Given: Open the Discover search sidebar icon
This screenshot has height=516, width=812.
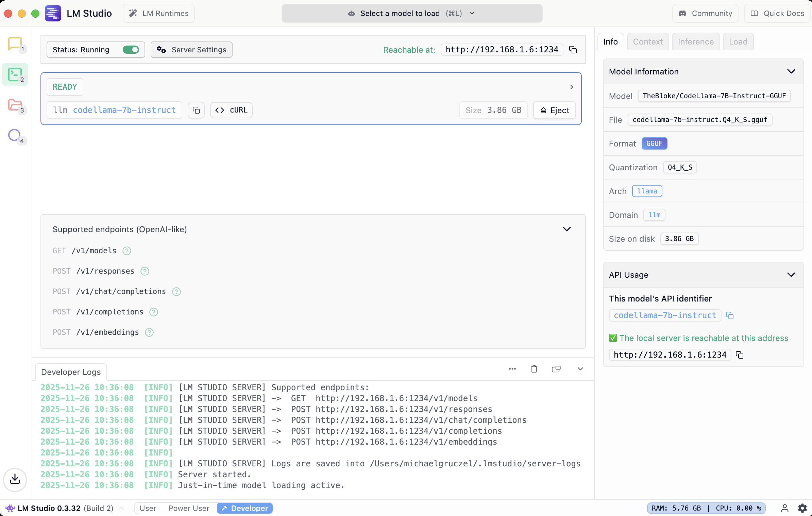Looking at the screenshot, I should [14, 135].
